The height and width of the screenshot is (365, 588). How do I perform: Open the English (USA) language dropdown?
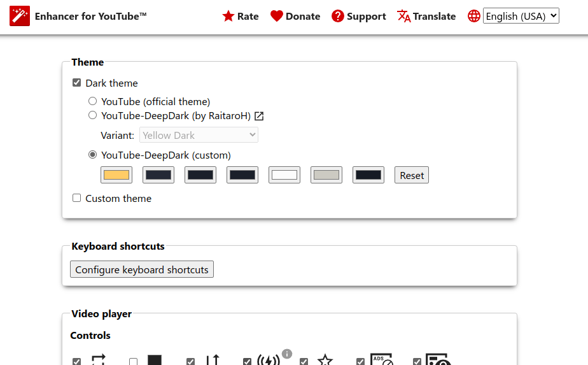pyautogui.click(x=521, y=16)
